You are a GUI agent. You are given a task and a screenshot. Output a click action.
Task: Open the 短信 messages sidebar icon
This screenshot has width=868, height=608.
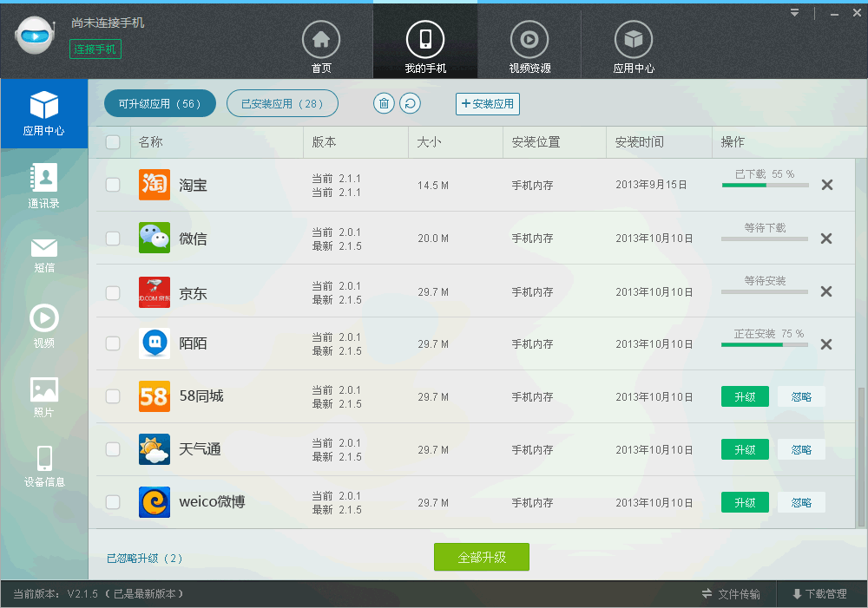click(x=43, y=255)
